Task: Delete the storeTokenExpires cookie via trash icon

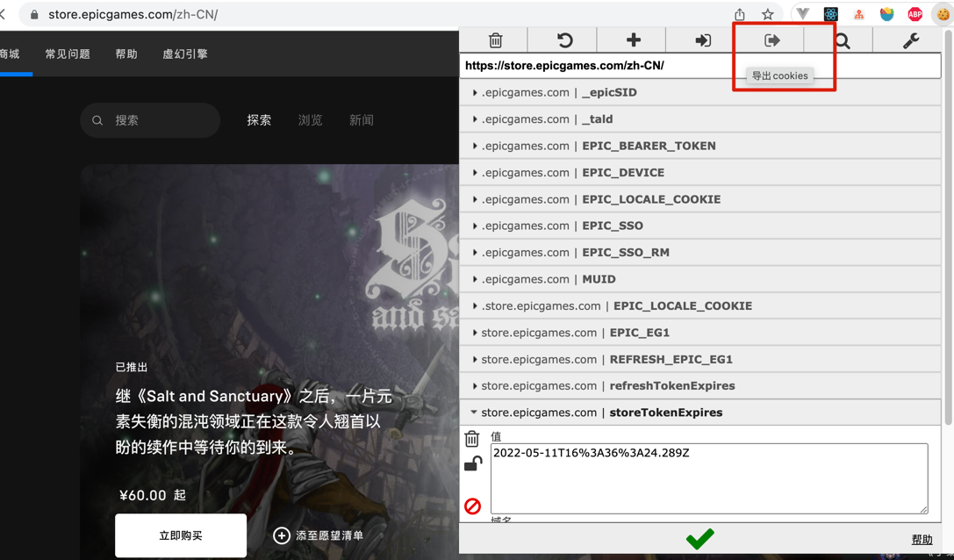Action: click(x=471, y=438)
